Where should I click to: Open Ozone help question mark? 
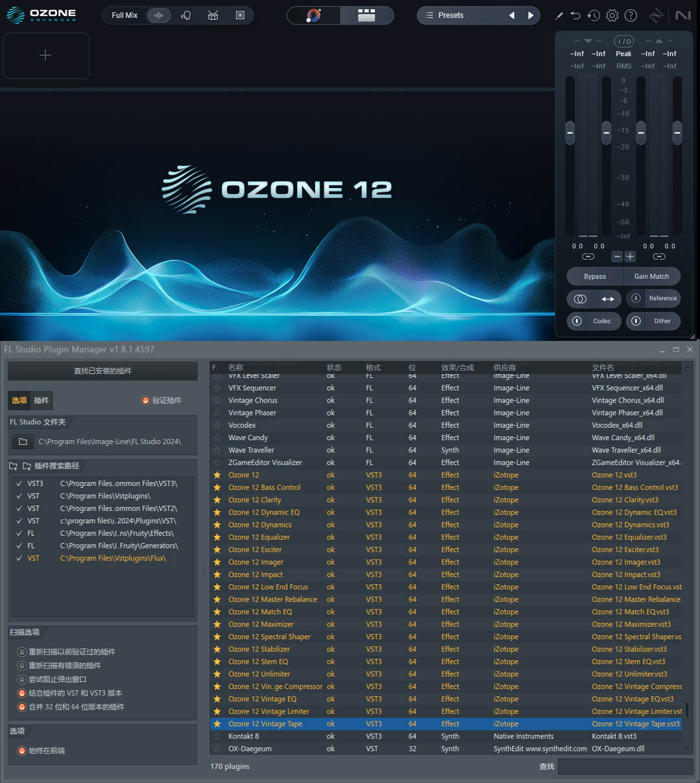631,16
